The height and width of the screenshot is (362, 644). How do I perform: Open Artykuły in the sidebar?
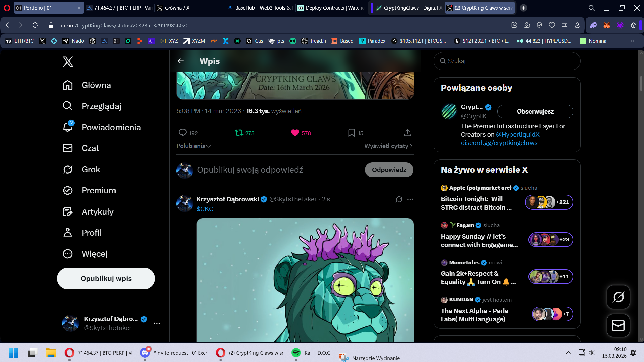88,212
